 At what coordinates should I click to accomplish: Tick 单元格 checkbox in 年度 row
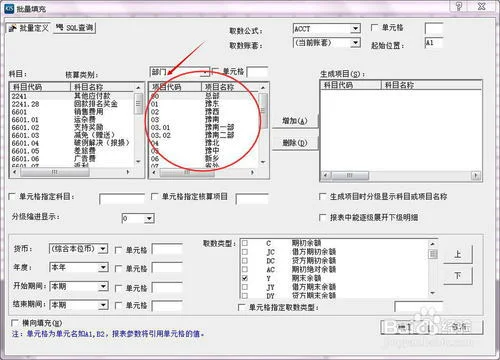pos(118,268)
